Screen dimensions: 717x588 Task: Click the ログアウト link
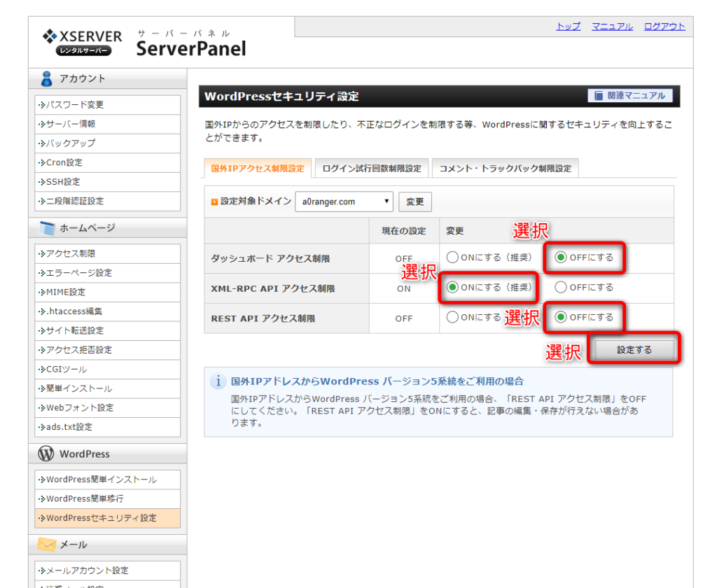click(664, 27)
